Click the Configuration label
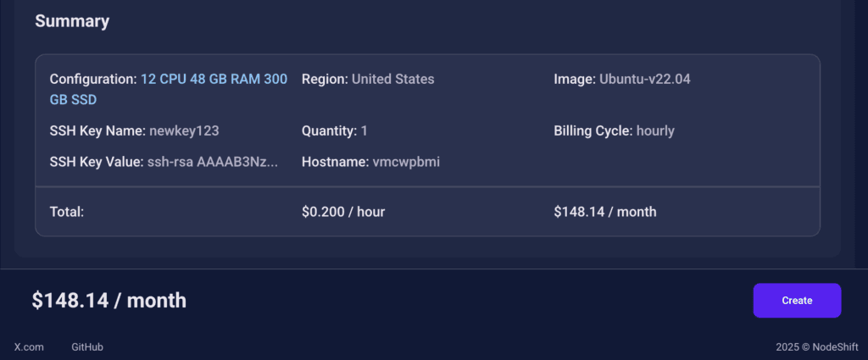The height and width of the screenshot is (360, 868). [93, 79]
